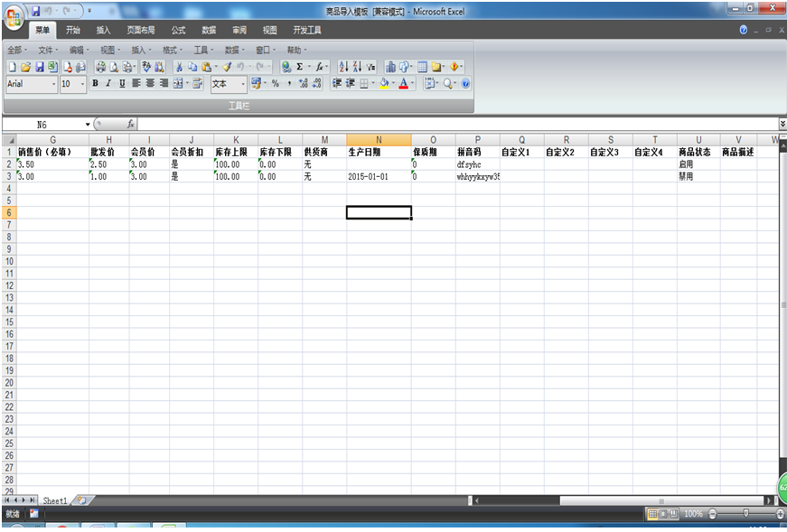Click the Open folder icon in toolbar
This screenshot has width=787, height=532.
click(25, 67)
